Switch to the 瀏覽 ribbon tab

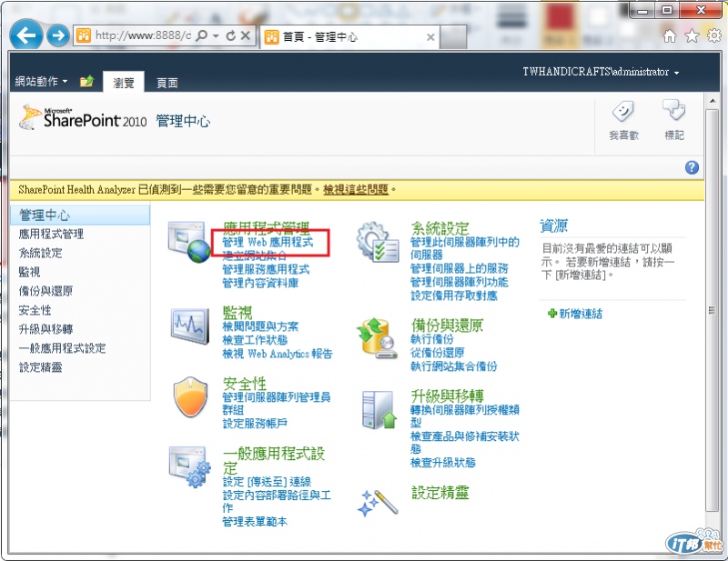coord(124,83)
